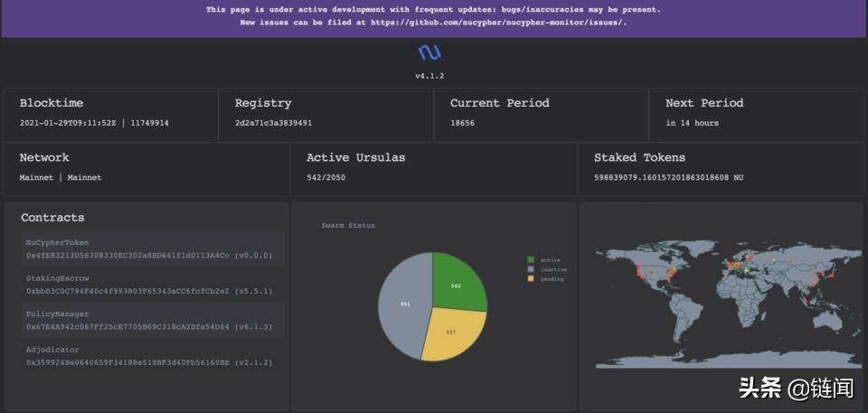868x413 pixels.
Task: Click the green pie slice labeled 542
Action: [x=457, y=284]
